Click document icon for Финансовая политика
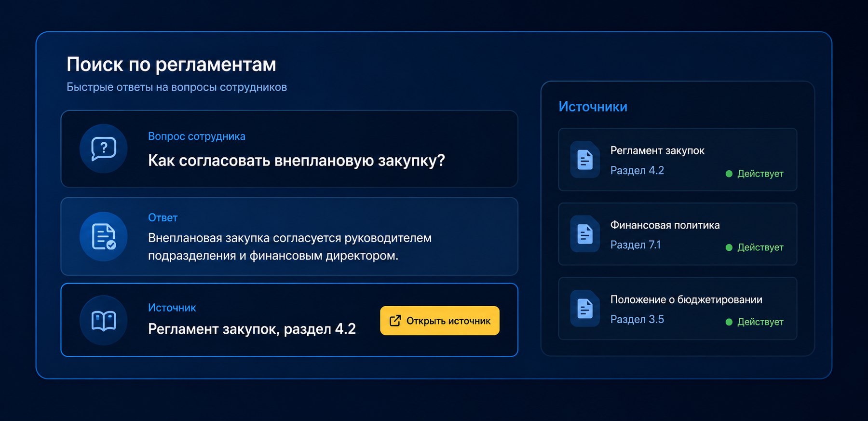The height and width of the screenshot is (421, 868). point(585,234)
